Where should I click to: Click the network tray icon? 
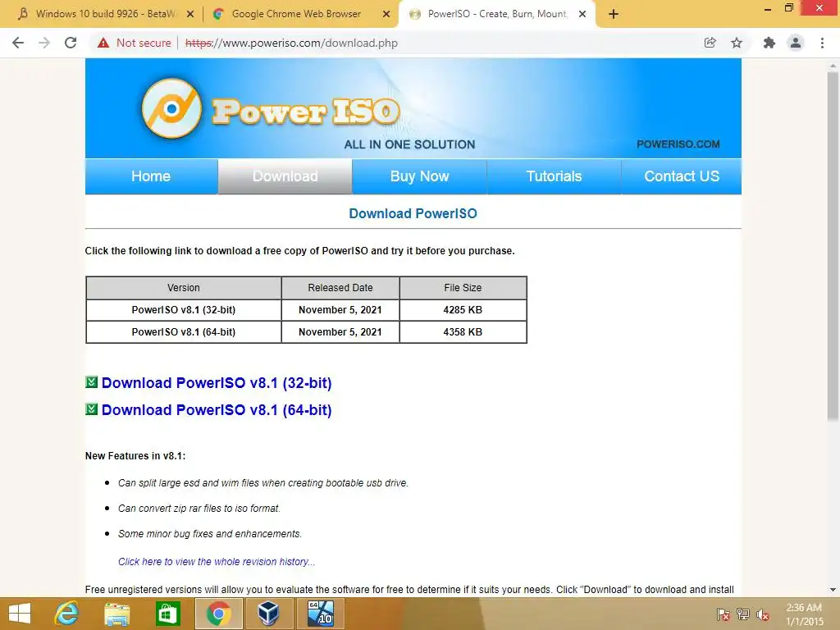coord(742,614)
